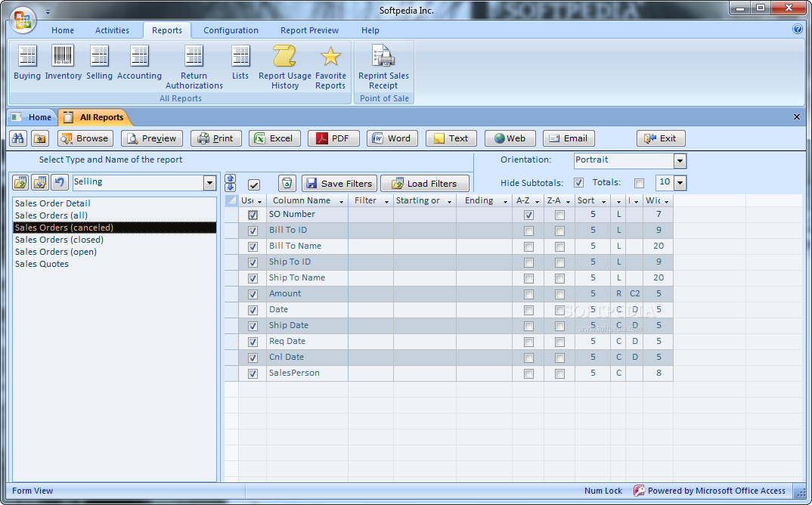This screenshot has height=505, width=812.
Task: Switch to the Home document tab
Action: pyautogui.click(x=32, y=117)
